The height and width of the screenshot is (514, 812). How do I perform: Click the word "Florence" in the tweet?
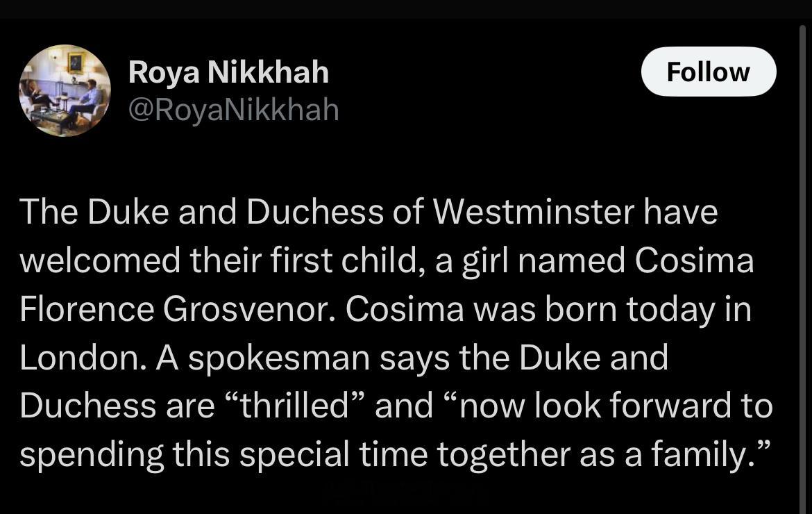(x=87, y=309)
